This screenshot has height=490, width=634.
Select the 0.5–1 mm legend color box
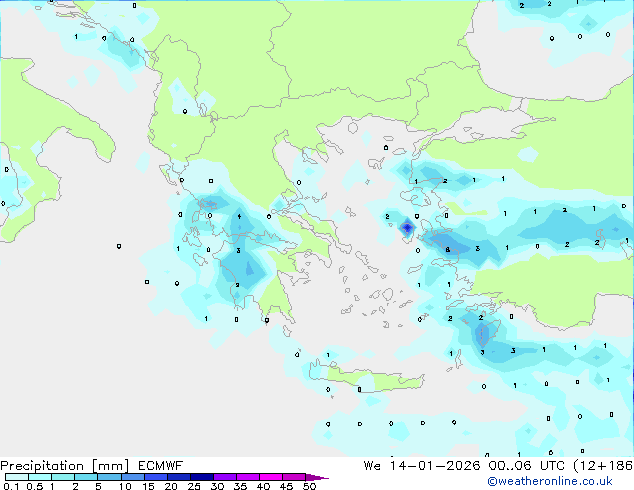click(40, 477)
